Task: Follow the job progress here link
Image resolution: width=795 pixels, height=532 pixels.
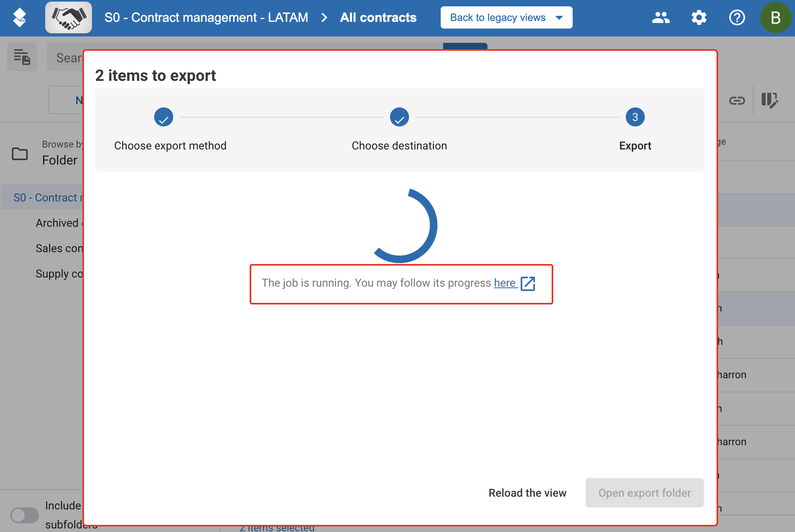Action: point(505,283)
